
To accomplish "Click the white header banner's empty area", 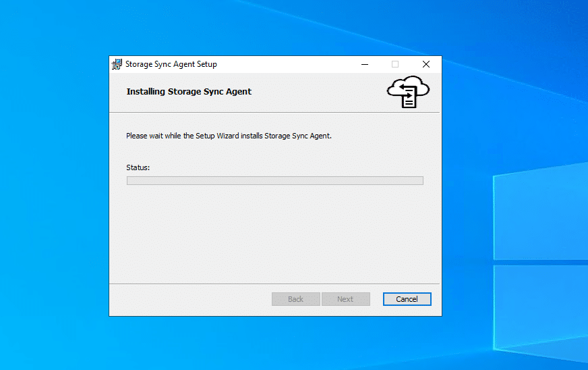I will point(317,92).
